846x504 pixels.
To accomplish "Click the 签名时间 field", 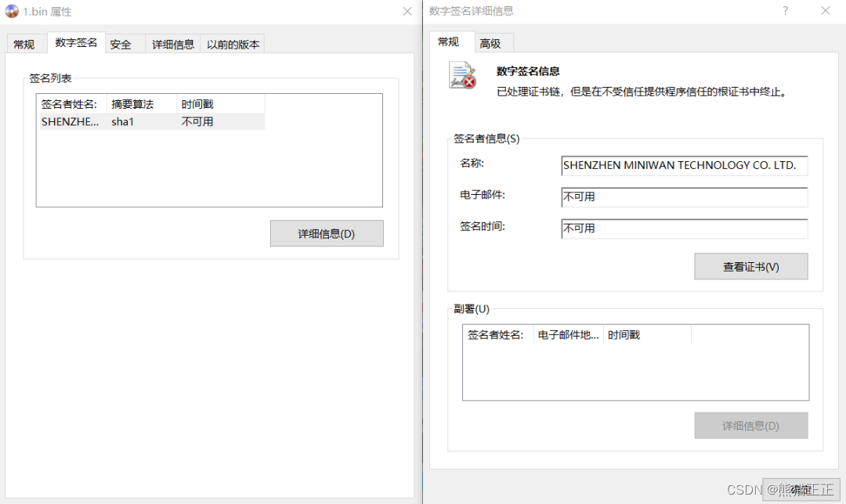I will [684, 228].
